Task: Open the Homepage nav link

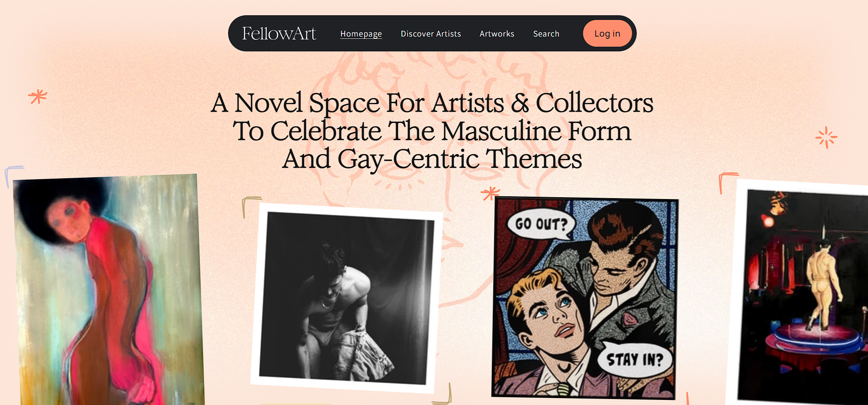Action: tap(361, 34)
